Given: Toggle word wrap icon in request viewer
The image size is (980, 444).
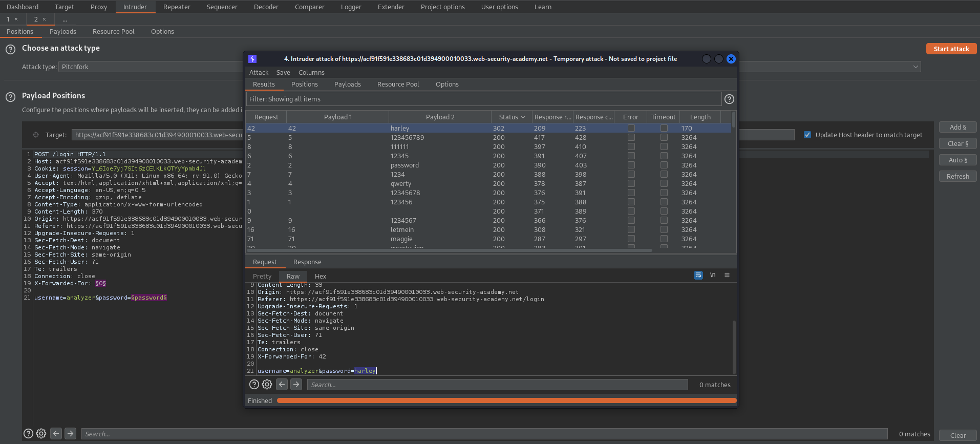Looking at the screenshot, I should [698, 276].
